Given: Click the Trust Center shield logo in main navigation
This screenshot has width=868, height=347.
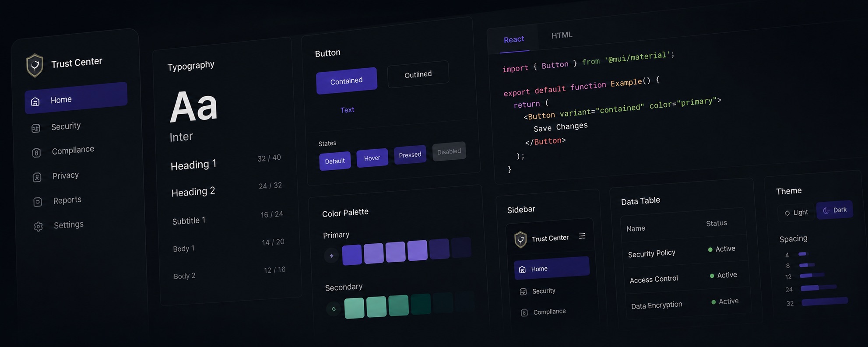Looking at the screenshot, I should [35, 66].
